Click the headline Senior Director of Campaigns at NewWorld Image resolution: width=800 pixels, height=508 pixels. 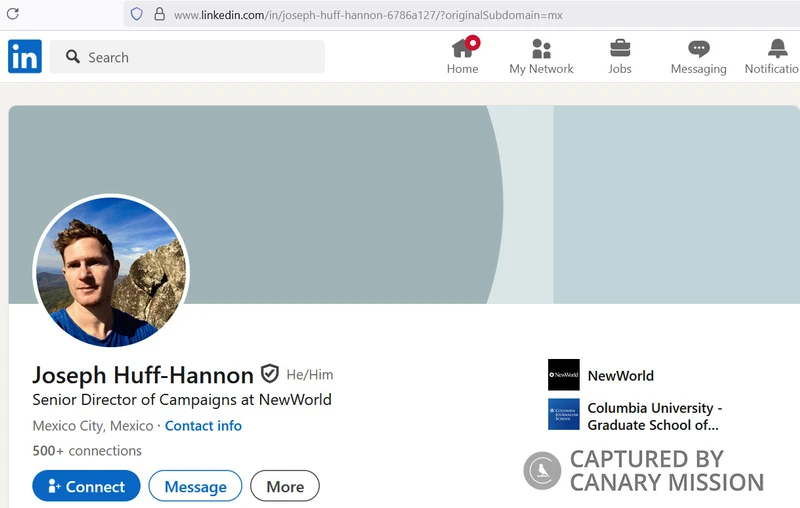182,399
